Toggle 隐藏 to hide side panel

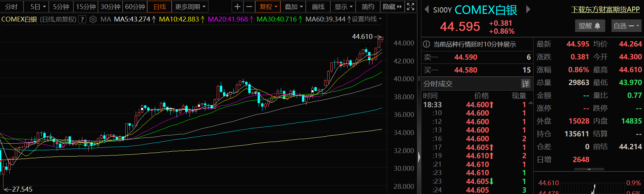pos(392,7)
